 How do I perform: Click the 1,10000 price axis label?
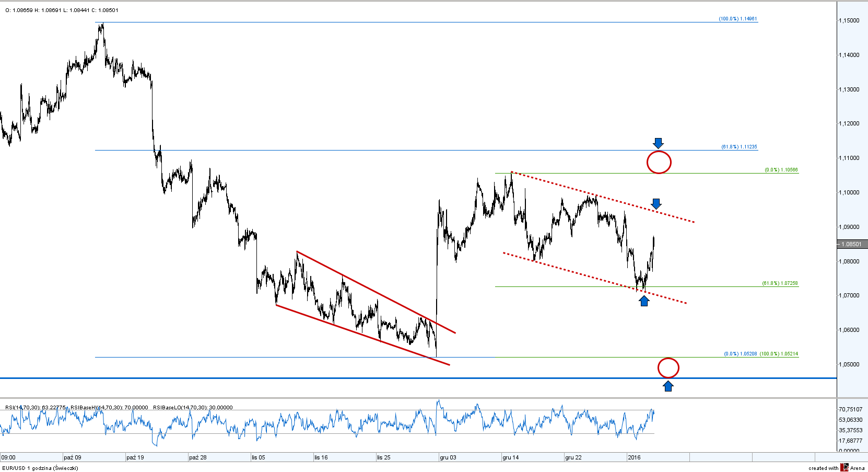(x=849, y=192)
